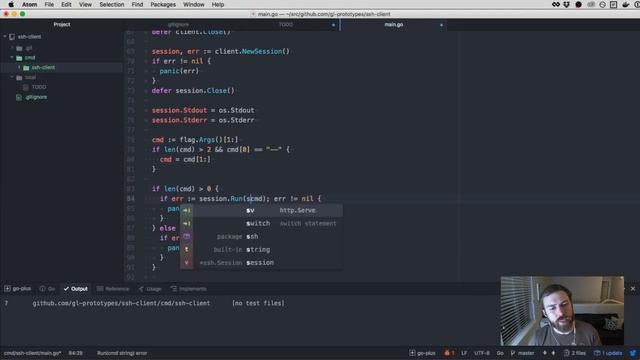Open the View menu
This screenshot has width=640, height=360.
pos(85,4)
